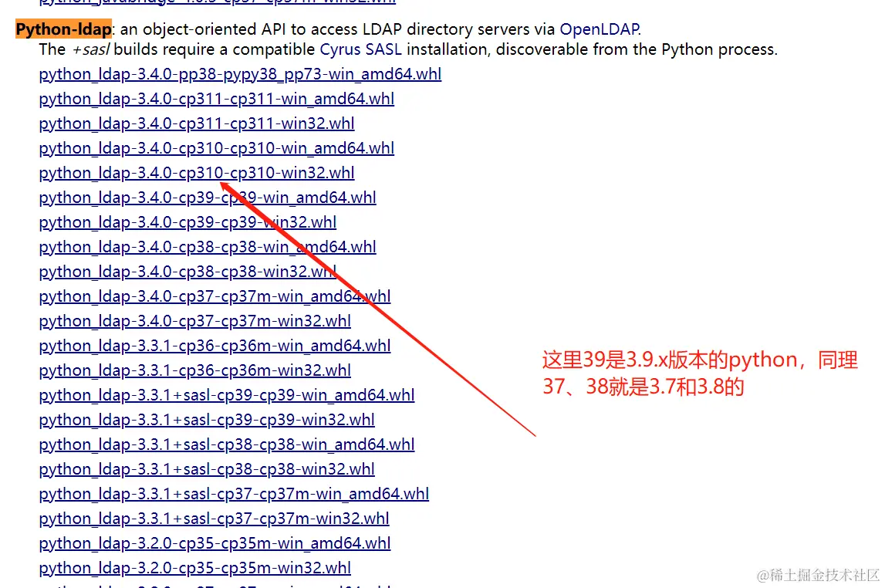Download python_ldap-3.4.0-cp38-cp38-win_amd64.whl
The image size is (885, 588).
[x=207, y=247]
